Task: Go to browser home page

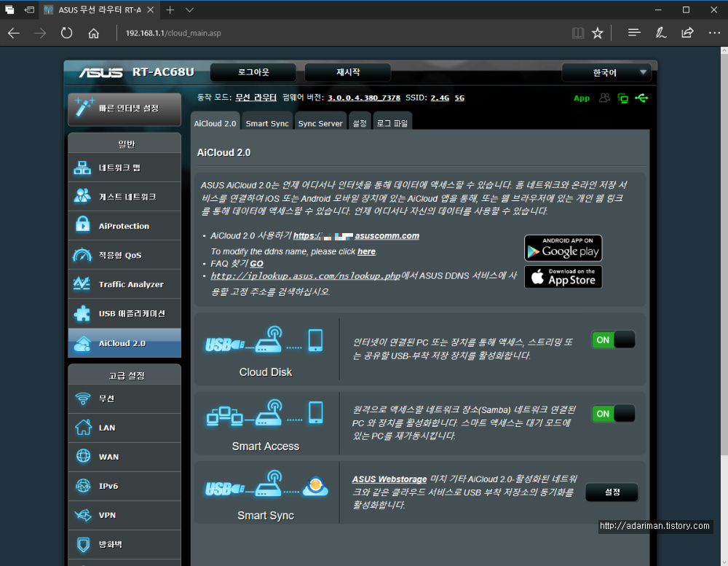Action: (x=93, y=33)
